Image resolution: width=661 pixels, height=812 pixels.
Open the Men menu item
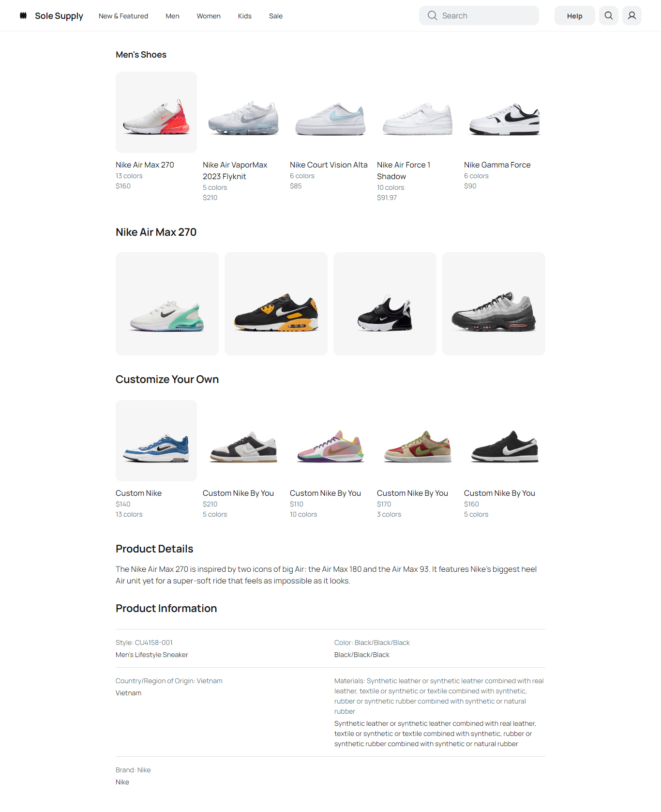pyautogui.click(x=172, y=16)
